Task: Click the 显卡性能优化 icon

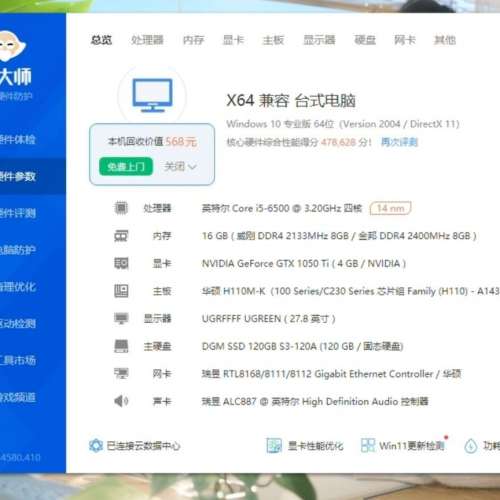Action: (x=274, y=446)
